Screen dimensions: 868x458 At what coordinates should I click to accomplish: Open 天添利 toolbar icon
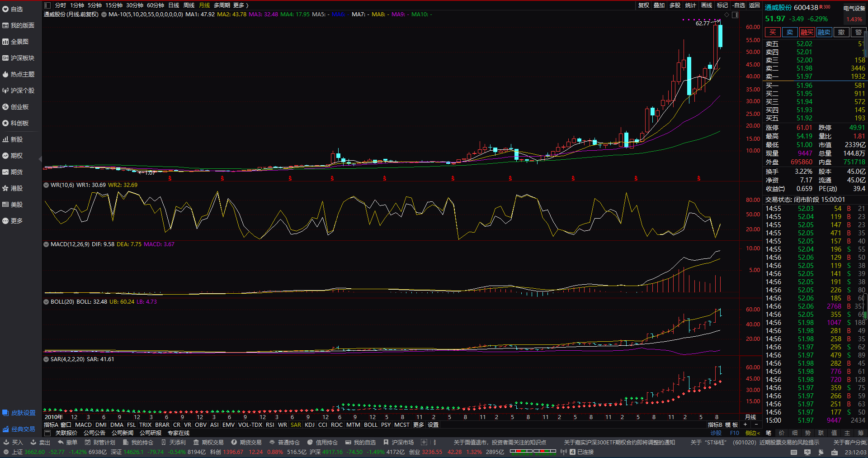point(164,442)
